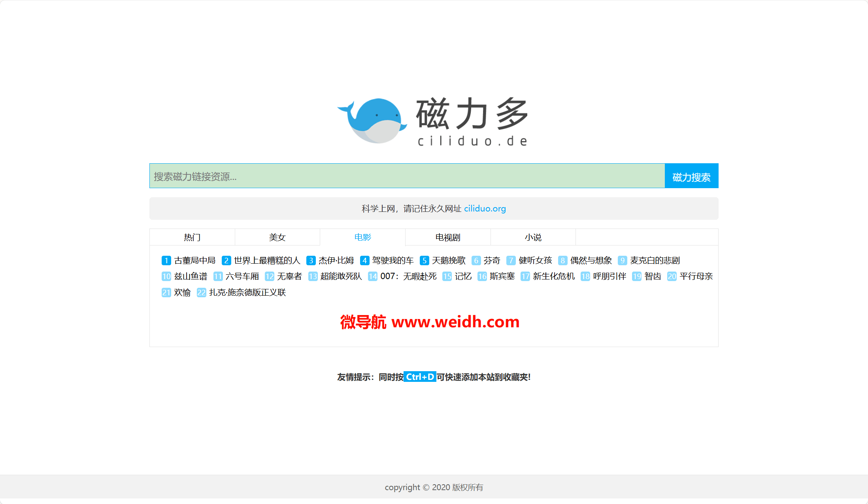Screen dimensions: 868x504
Task: Open the 电视剧 tab
Action: (x=448, y=237)
